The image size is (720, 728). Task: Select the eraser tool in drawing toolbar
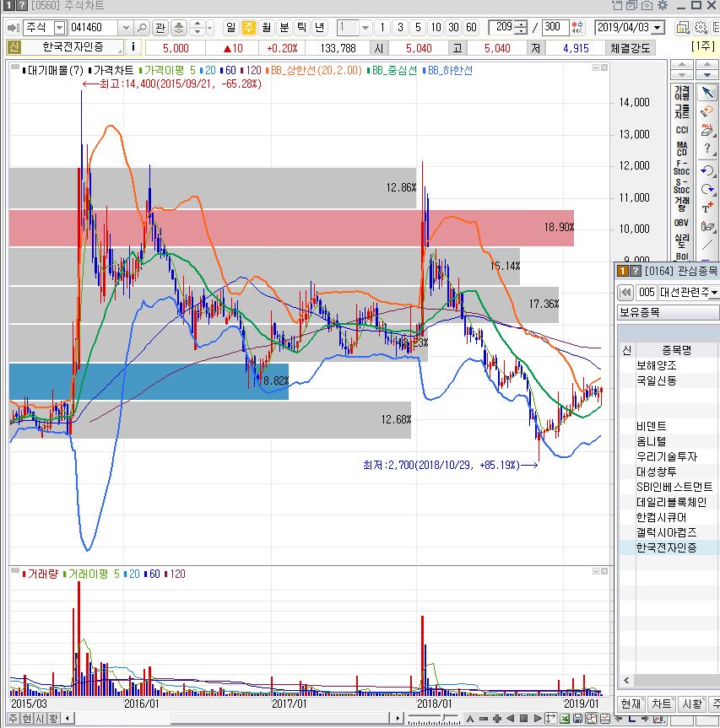[x=707, y=226]
